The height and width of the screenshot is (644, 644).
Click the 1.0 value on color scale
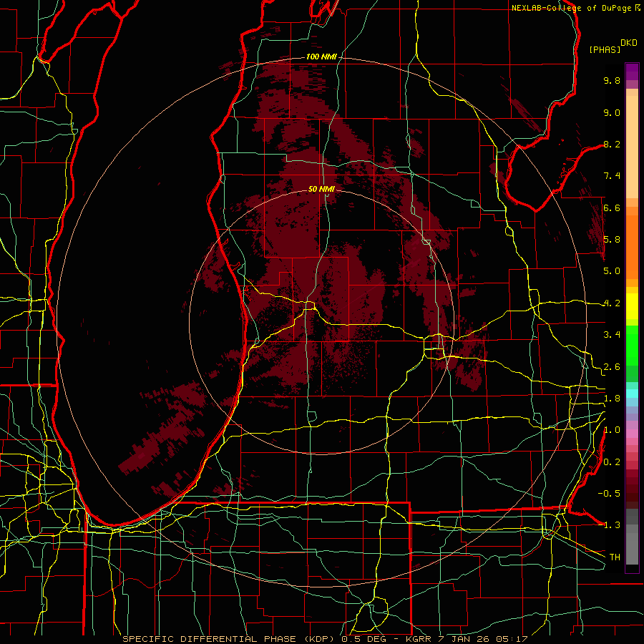[612, 430]
